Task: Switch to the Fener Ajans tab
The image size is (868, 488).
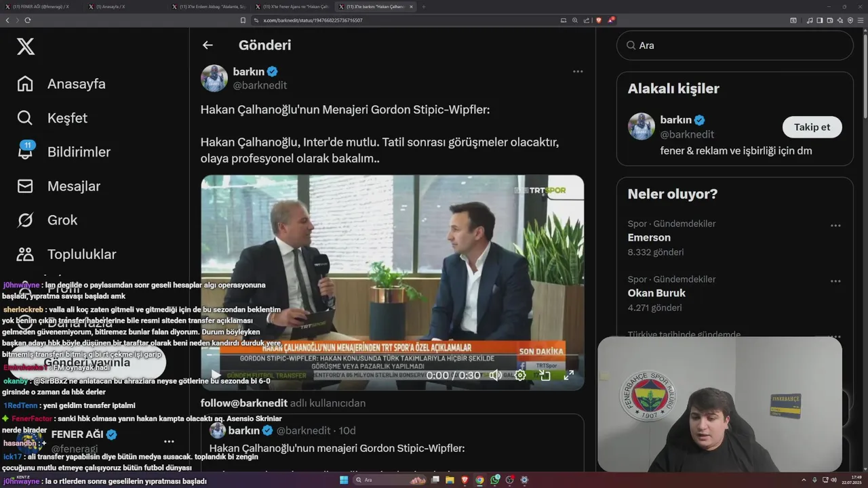Action: 292,7
